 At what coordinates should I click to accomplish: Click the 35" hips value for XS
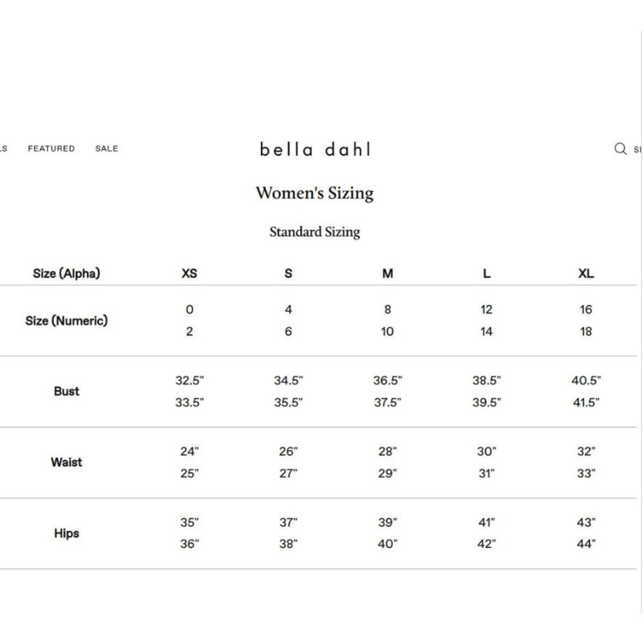189,523
